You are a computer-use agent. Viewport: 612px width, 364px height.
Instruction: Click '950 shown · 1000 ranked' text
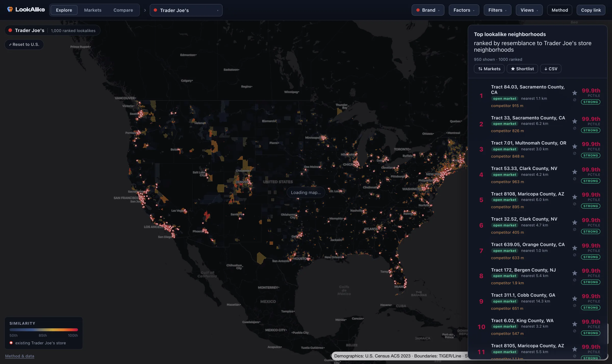point(498,59)
